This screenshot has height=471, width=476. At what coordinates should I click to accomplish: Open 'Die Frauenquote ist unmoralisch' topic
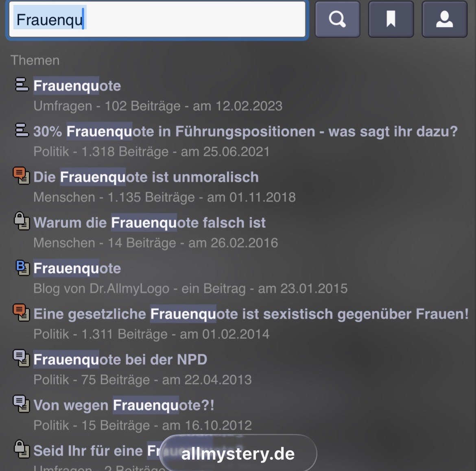click(x=146, y=177)
